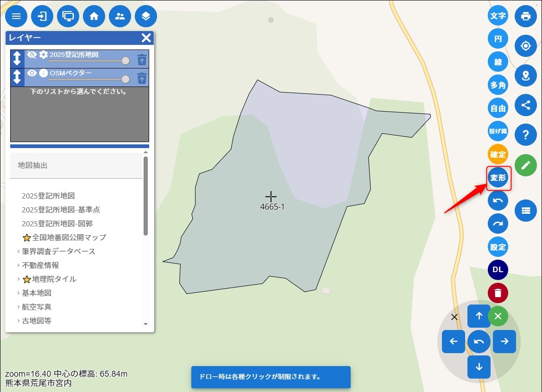The image size is (542, 392).
Task: Expand the 筆界調査データベース category
Action: [58, 251]
